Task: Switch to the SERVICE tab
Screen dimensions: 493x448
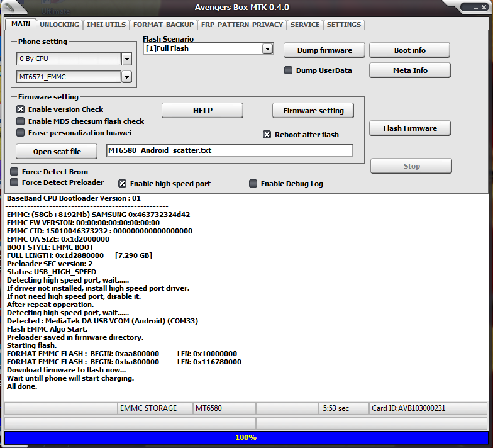Action: tap(305, 25)
